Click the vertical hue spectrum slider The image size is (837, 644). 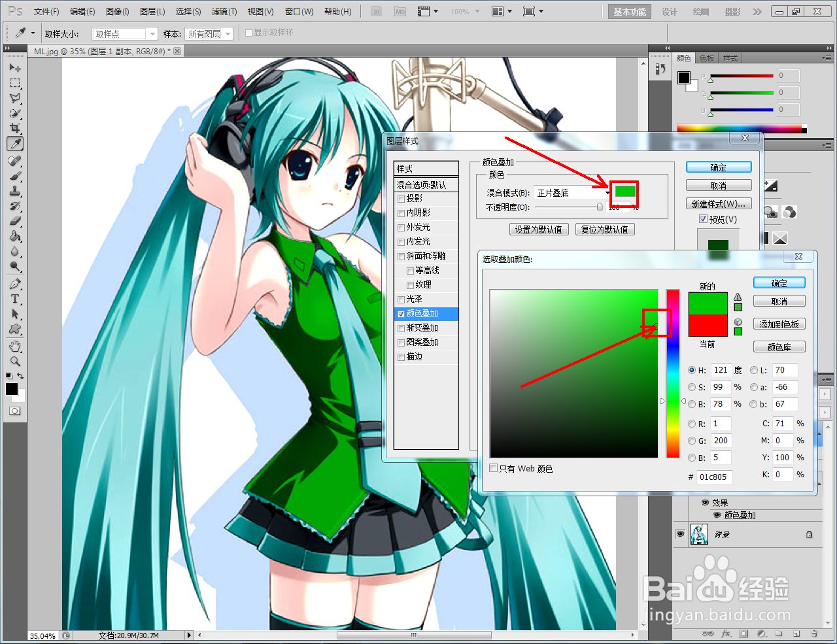[673, 374]
